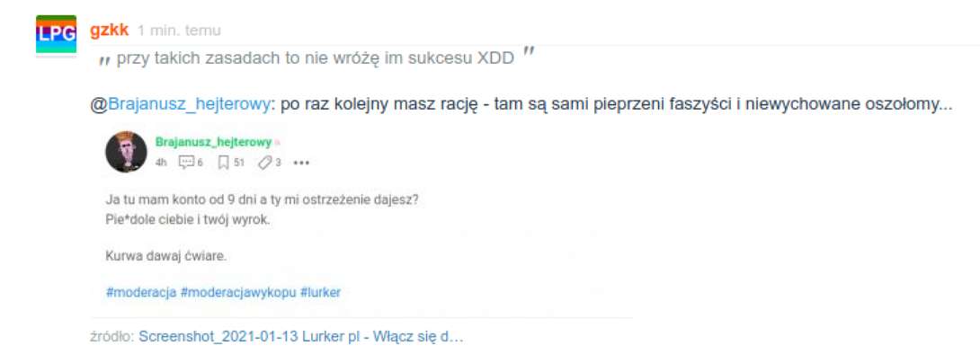
Task: Follow the @Brajanusz_hejterowy mention link
Action: click(x=181, y=104)
